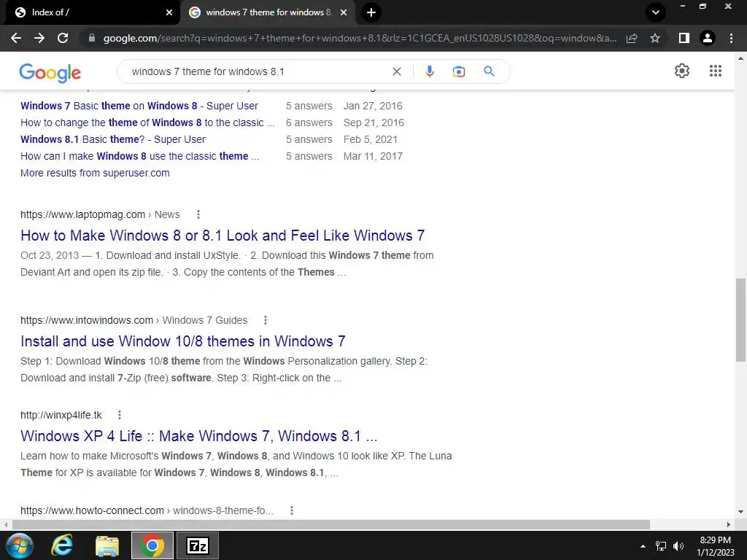The width and height of the screenshot is (747, 560).
Task: Open options for the howto-connect.com result
Action: click(292, 510)
